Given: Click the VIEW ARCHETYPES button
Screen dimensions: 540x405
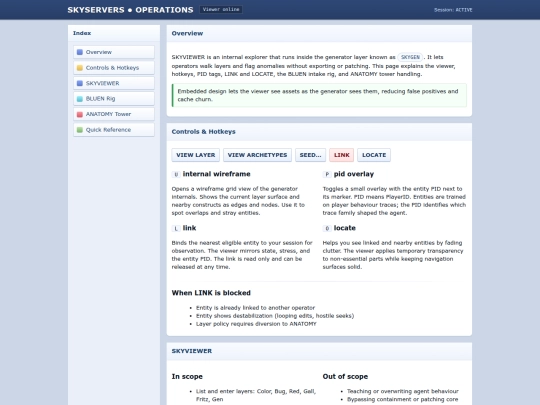Looking at the screenshot, I should pos(257,155).
